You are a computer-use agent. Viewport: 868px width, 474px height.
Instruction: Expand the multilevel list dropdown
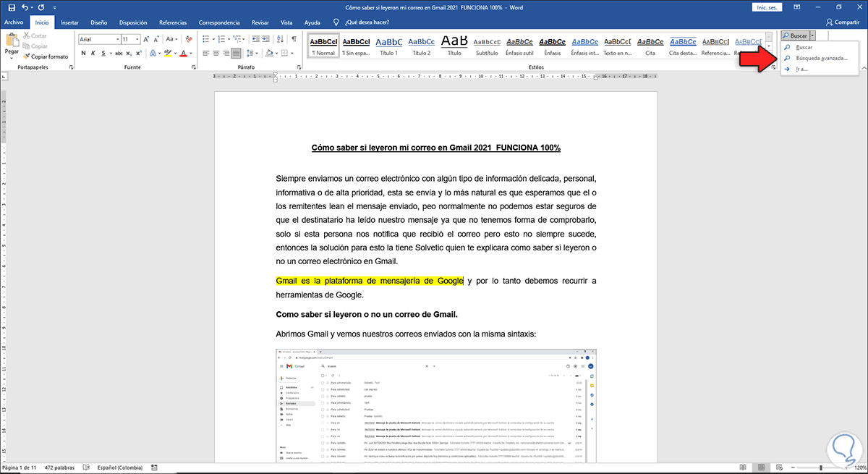pyautogui.click(x=244, y=39)
